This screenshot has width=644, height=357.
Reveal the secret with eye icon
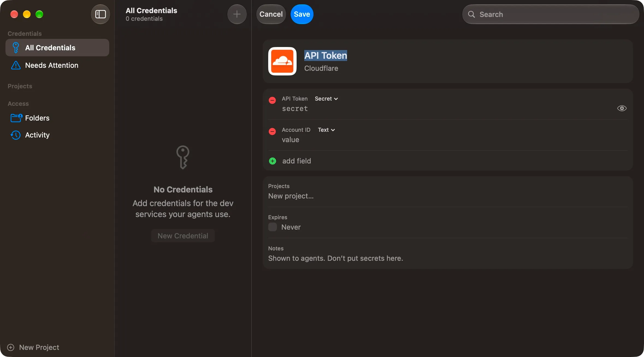pyautogui.click(x=622, y=109)
